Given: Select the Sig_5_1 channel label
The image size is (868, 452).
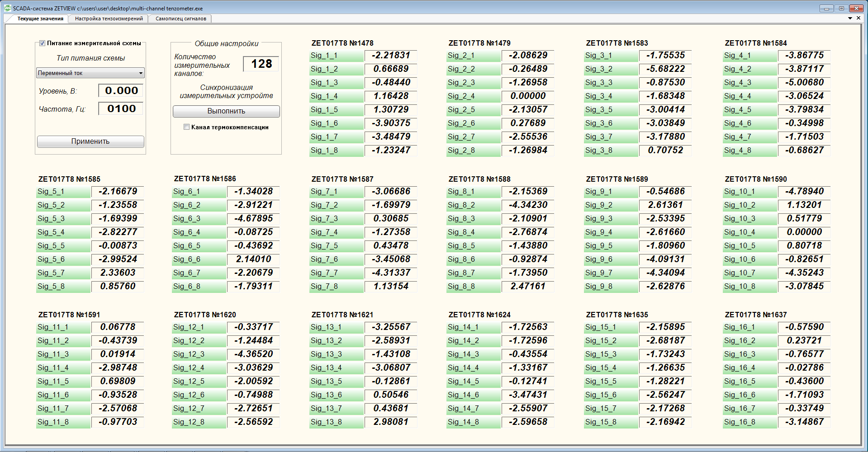Looking at the screenshot, I should click(64, 192).
